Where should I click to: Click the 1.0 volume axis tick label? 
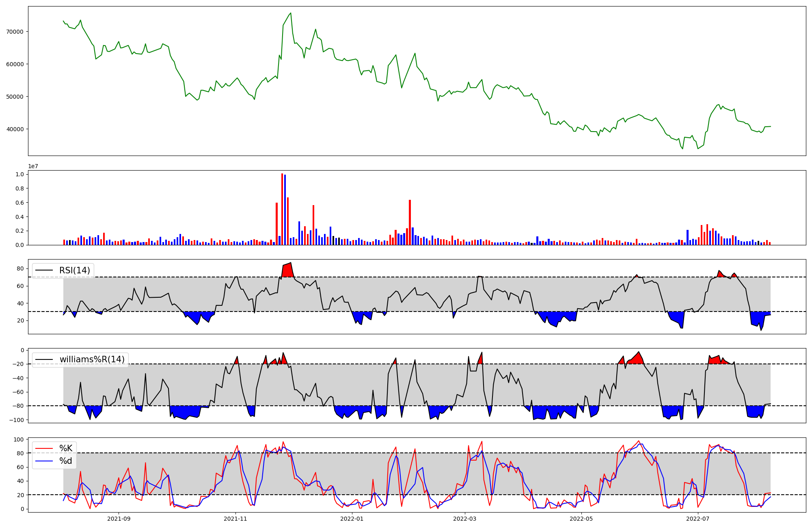19,174
